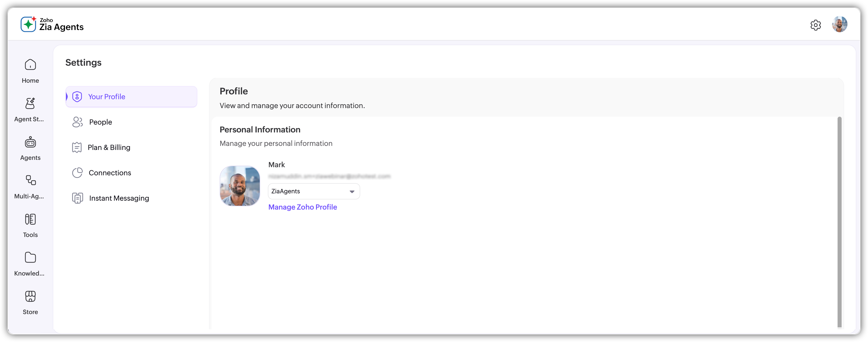Click the Manage Zoho Profile link
Viewport: 868px width, 342px height.
[x=303, y=207]
